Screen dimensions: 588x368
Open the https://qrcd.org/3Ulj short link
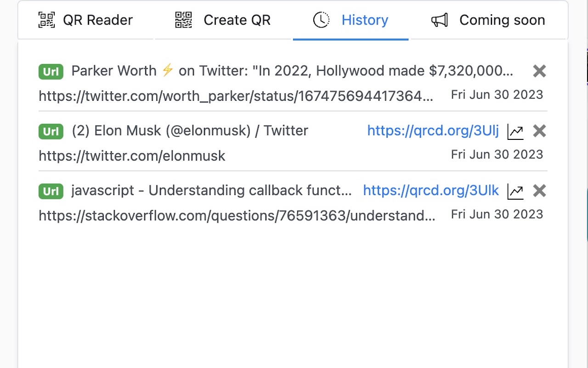click(433, 131)
